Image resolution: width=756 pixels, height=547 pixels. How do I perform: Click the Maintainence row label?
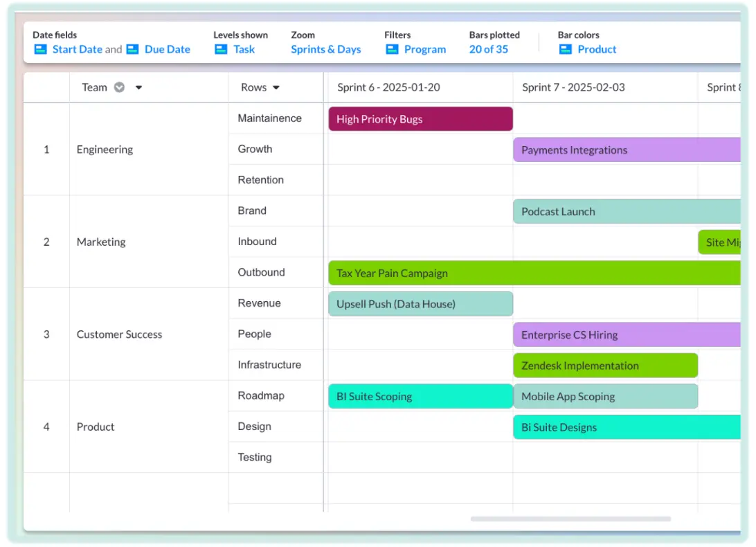click(x=269, y=118)
